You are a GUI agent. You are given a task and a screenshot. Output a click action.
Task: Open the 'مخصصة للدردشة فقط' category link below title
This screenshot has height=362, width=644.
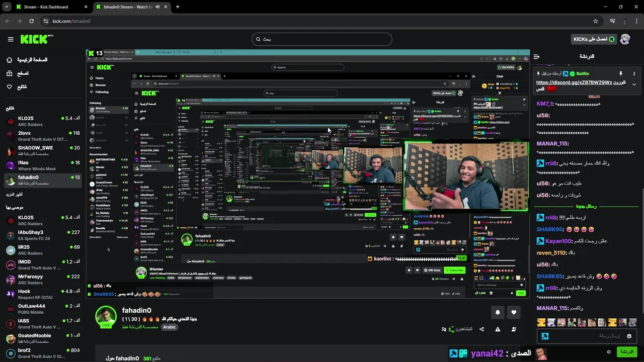(x=140, y=327)
